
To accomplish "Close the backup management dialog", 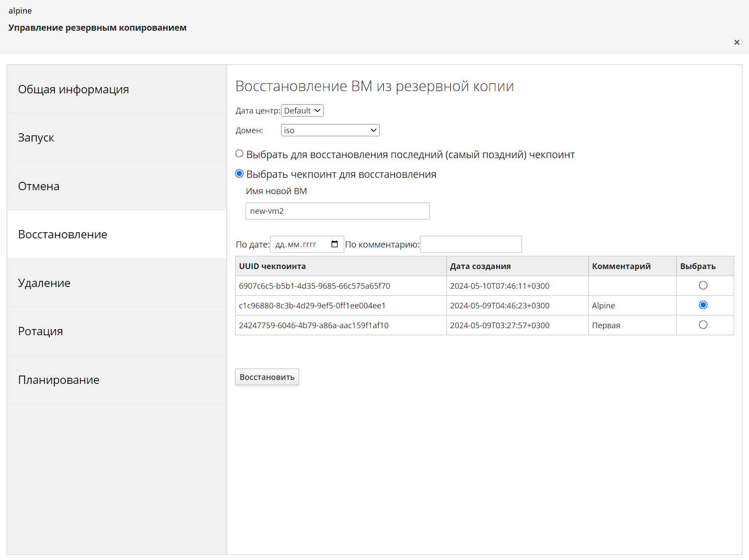I will (737, 42).
